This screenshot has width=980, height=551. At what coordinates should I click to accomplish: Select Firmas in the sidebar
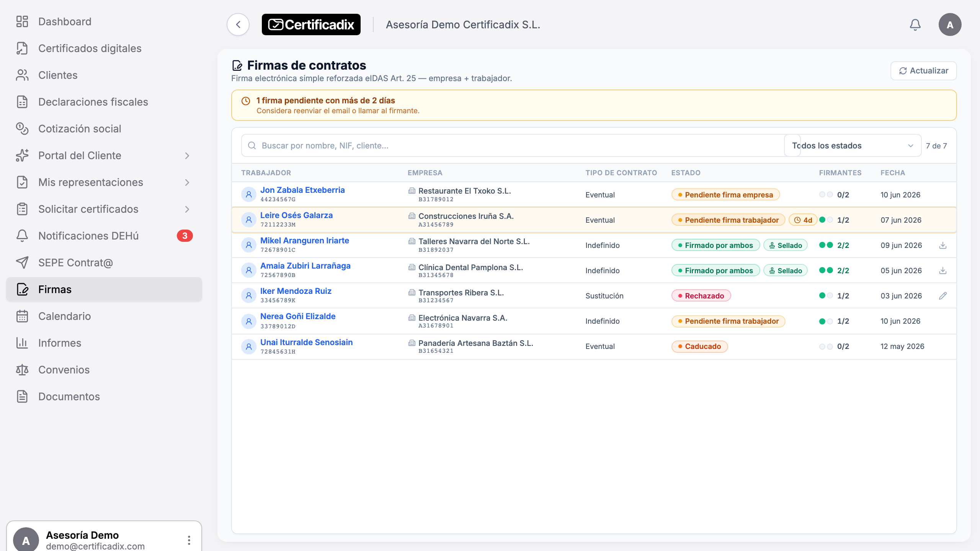point(104,289)
